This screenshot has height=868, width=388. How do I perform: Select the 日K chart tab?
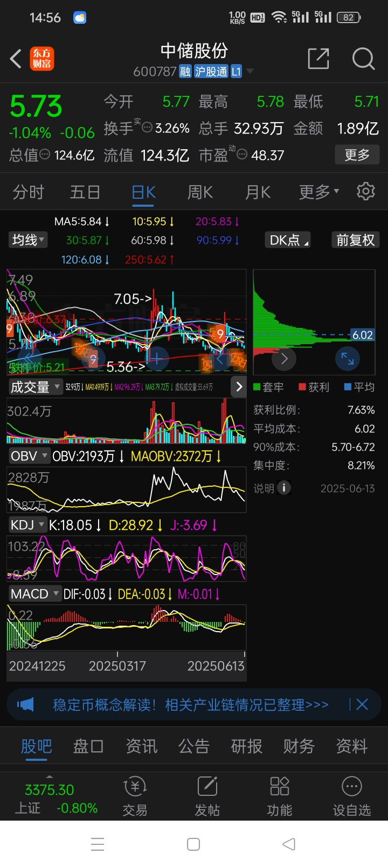[143, 192]
